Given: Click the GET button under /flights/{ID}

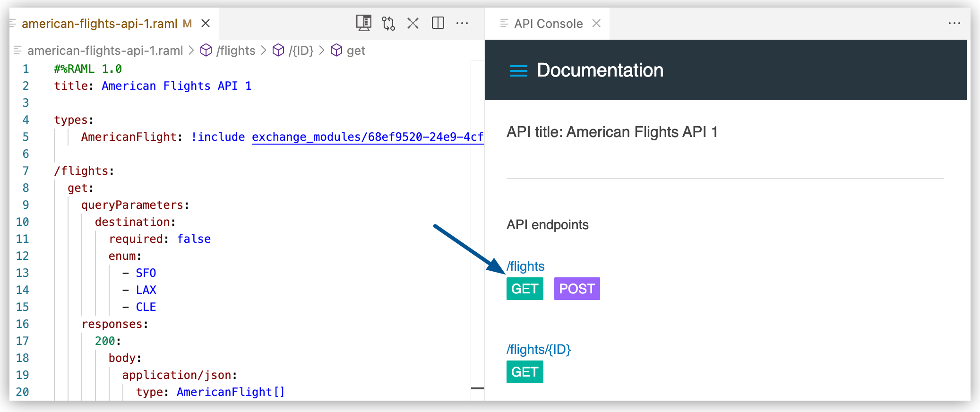Looking at the screenshot, I should (x=525, y=372).
